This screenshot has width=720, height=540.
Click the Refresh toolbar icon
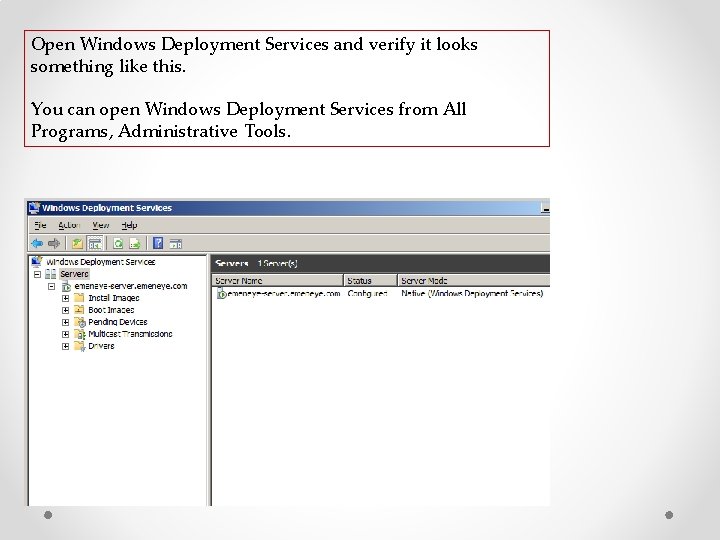[x=118, y=243]
